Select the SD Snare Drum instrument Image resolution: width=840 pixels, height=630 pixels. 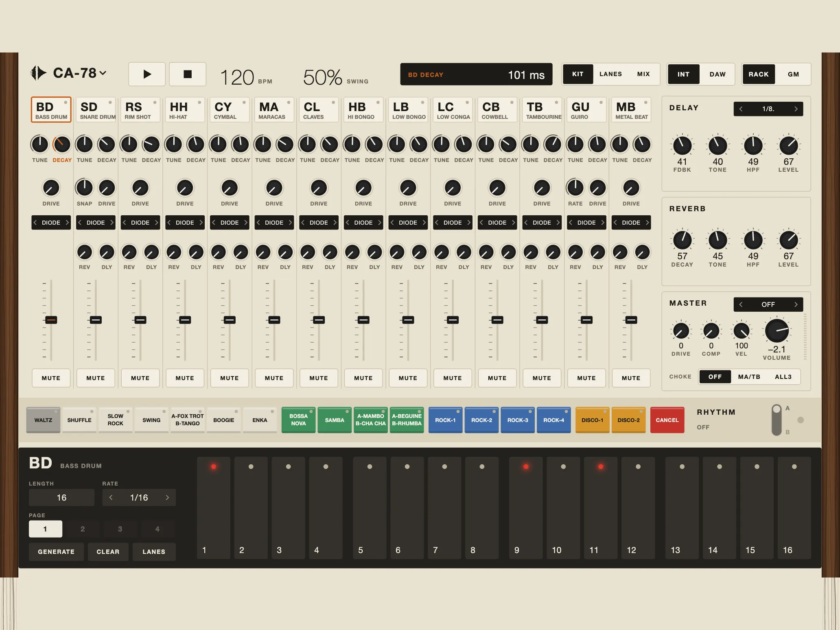[x=96, y=110]
